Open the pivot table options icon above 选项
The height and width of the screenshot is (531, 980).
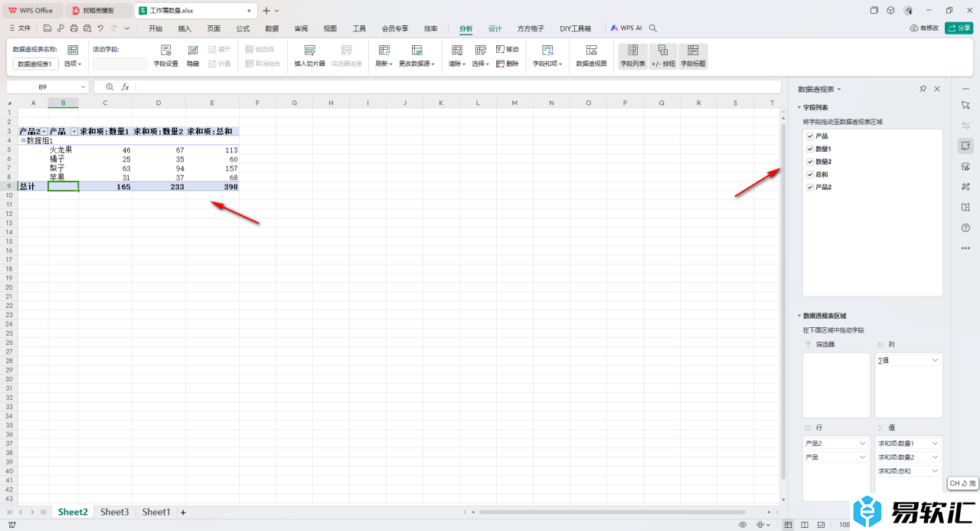tap(73, 50)
